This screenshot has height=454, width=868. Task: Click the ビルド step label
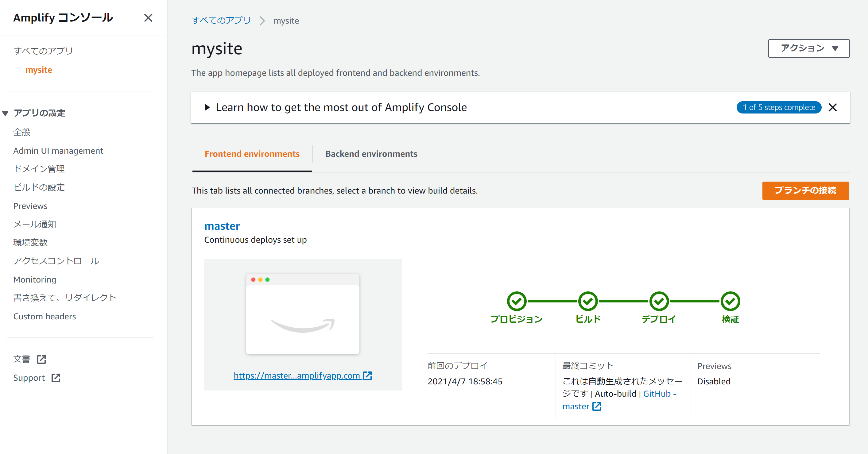(588, 319)
